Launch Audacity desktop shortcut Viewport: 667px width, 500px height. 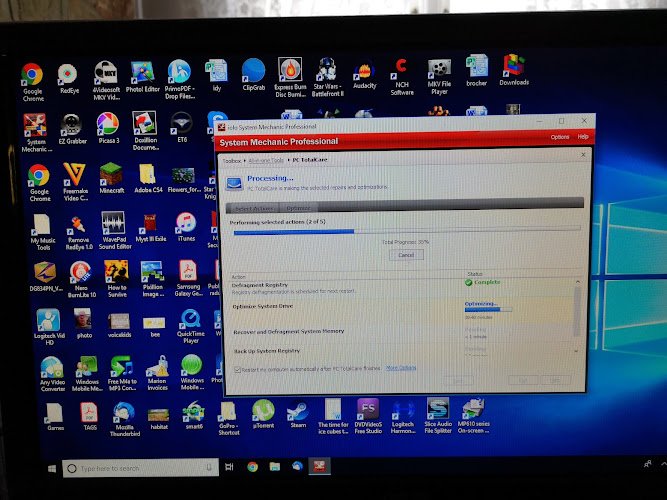[365, 76]
